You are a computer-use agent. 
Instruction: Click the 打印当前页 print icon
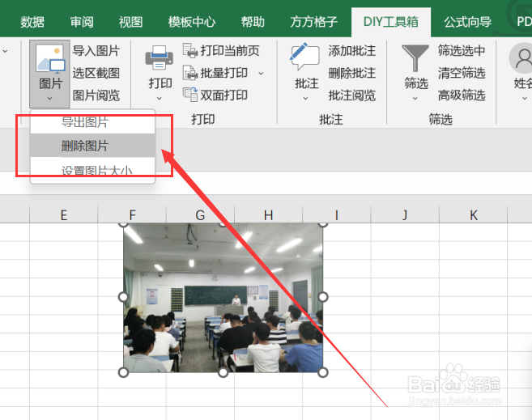pos(190,50)
